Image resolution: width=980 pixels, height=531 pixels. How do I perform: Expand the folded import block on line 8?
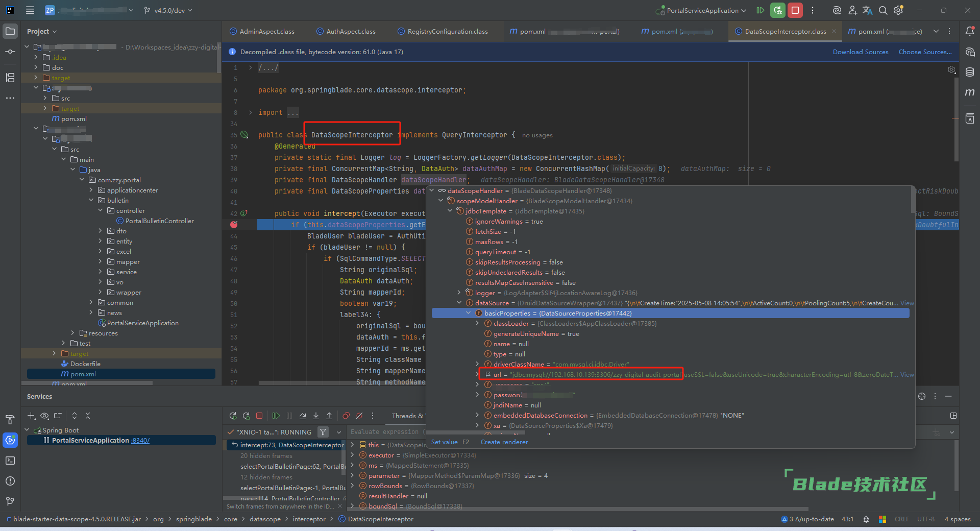tap(250, 112)
